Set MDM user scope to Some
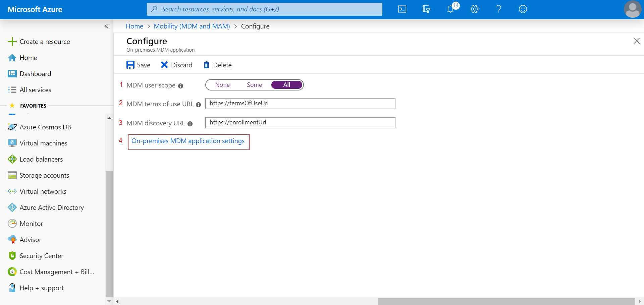 click(255, 84)
